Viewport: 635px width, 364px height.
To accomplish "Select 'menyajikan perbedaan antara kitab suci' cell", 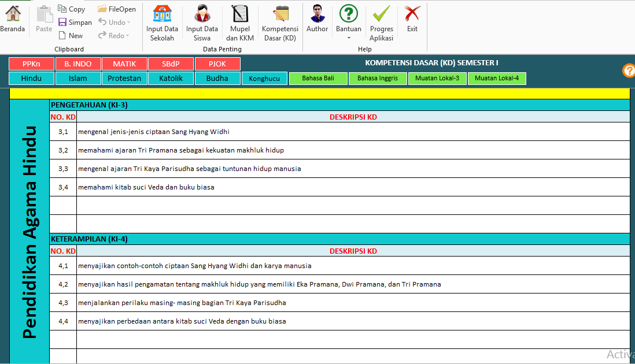I will [353, 321].
